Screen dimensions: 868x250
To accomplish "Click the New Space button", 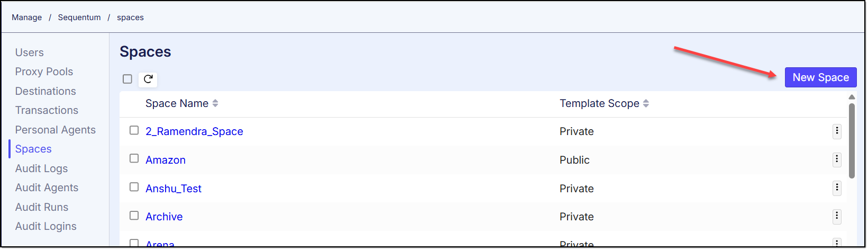I will [820, 77].
